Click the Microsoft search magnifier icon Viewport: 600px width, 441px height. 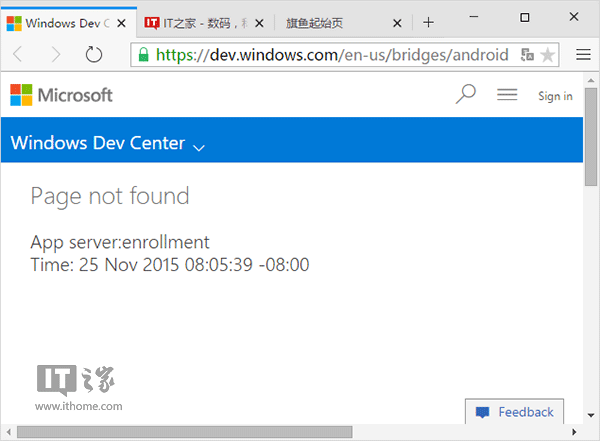pyautogui.click(x=465, y=95)
